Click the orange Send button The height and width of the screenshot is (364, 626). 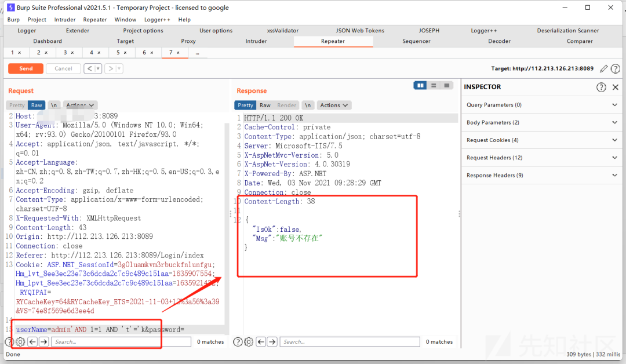(x=26, y=68)
